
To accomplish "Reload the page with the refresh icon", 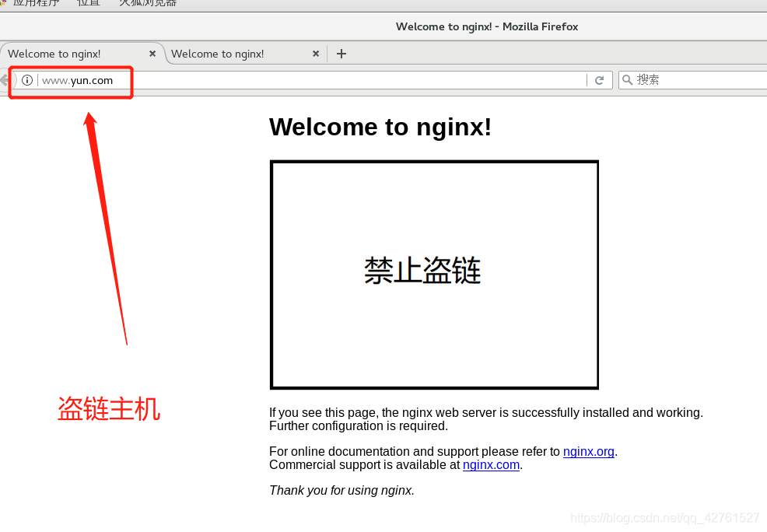I will [x=599, y=80].
